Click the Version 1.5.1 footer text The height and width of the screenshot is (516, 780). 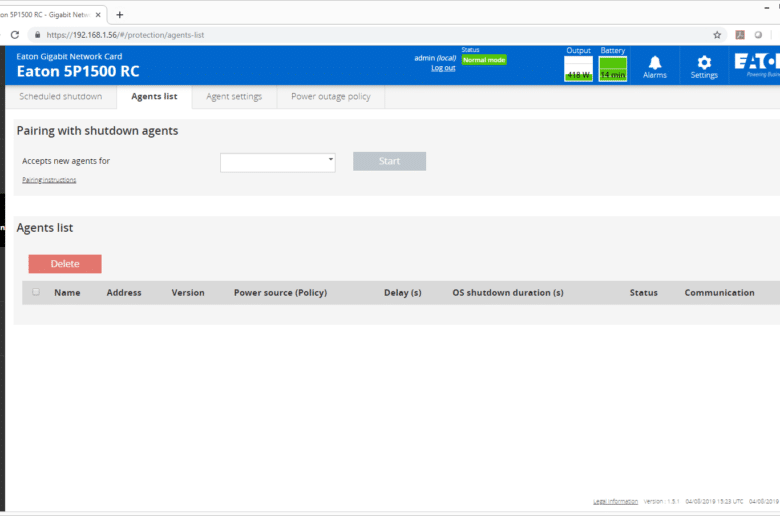pyautogui.click(x=662, y=501)
